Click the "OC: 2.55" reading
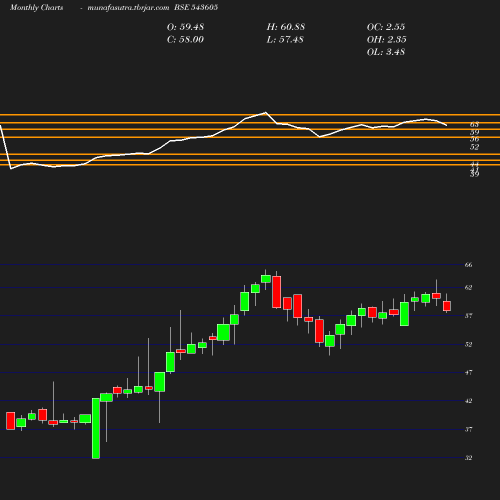 (x=386, y=27)
